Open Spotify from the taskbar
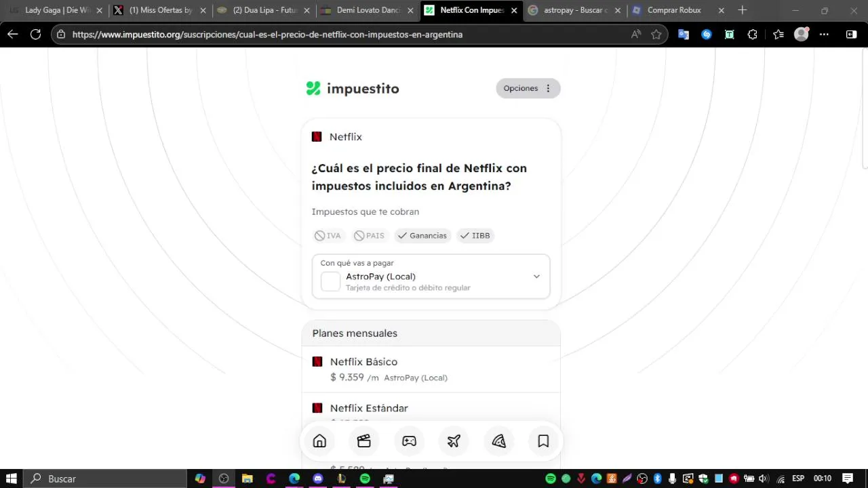868x488 pixels. point(365,479)
